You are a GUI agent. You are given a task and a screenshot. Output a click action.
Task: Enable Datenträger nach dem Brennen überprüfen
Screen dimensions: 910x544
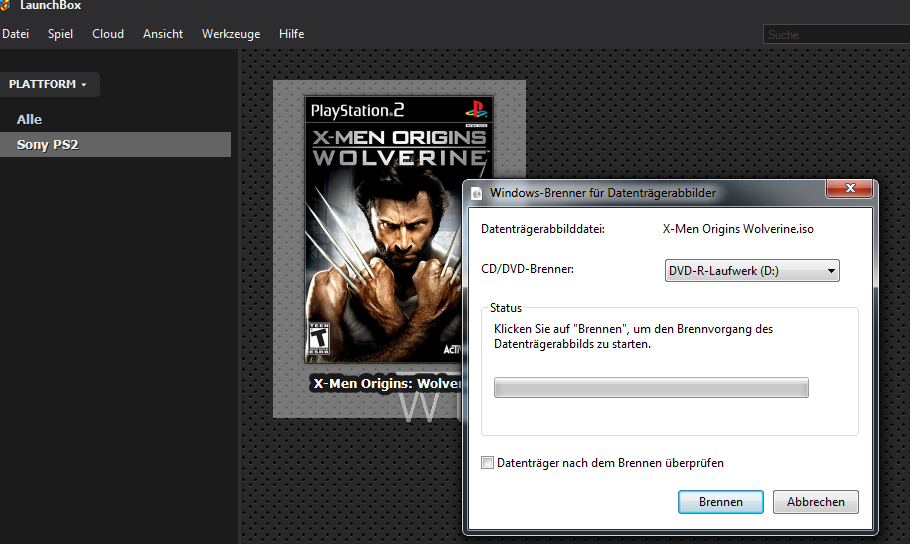click(x=488, y=463)
